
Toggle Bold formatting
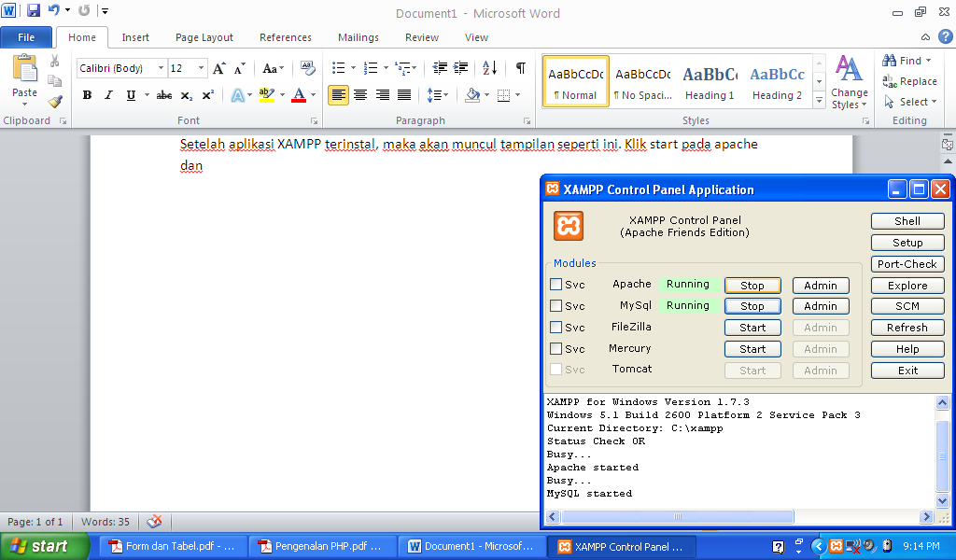(87, 95)
